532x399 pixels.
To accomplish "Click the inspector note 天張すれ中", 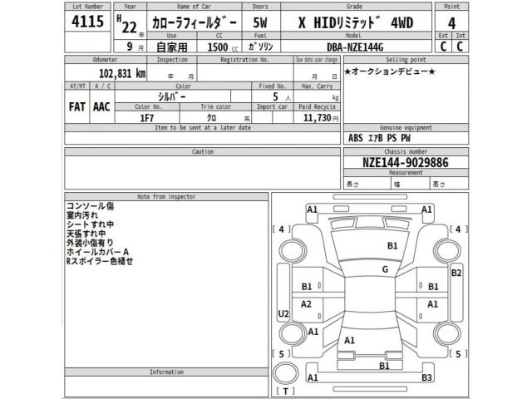I will pos(86,234).
